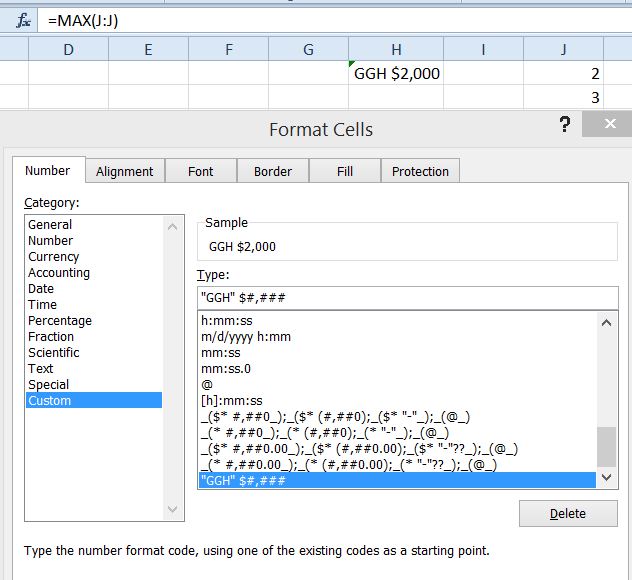
Task: Open the Protection tab
Action: click(420, 171)
